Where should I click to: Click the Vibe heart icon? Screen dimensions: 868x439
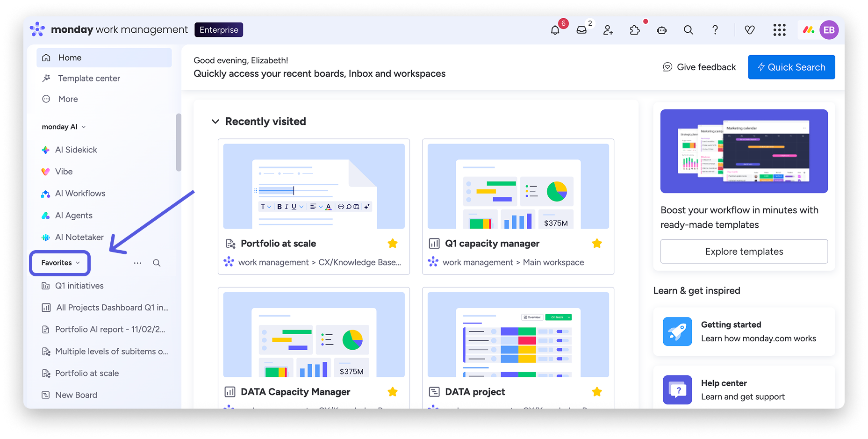click(x=45, y=172)
